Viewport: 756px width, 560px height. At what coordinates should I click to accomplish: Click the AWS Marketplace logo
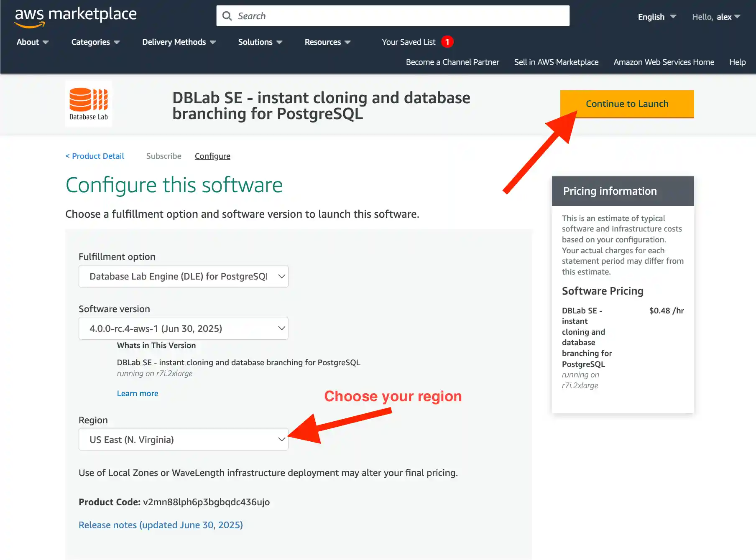point(75,15)
